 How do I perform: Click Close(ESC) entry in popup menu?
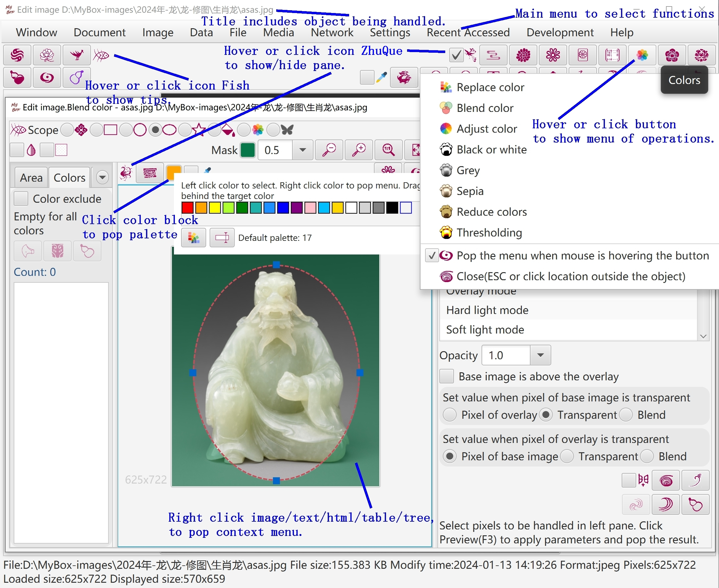point(570,277)
